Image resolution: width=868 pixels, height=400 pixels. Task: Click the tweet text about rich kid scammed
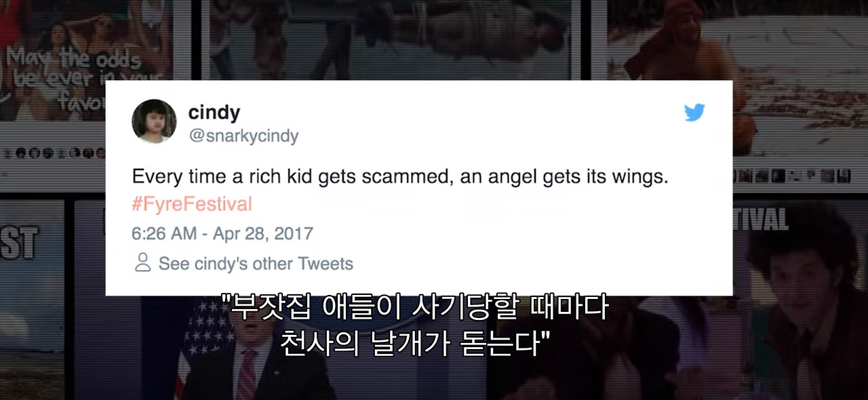click(400, 177)
